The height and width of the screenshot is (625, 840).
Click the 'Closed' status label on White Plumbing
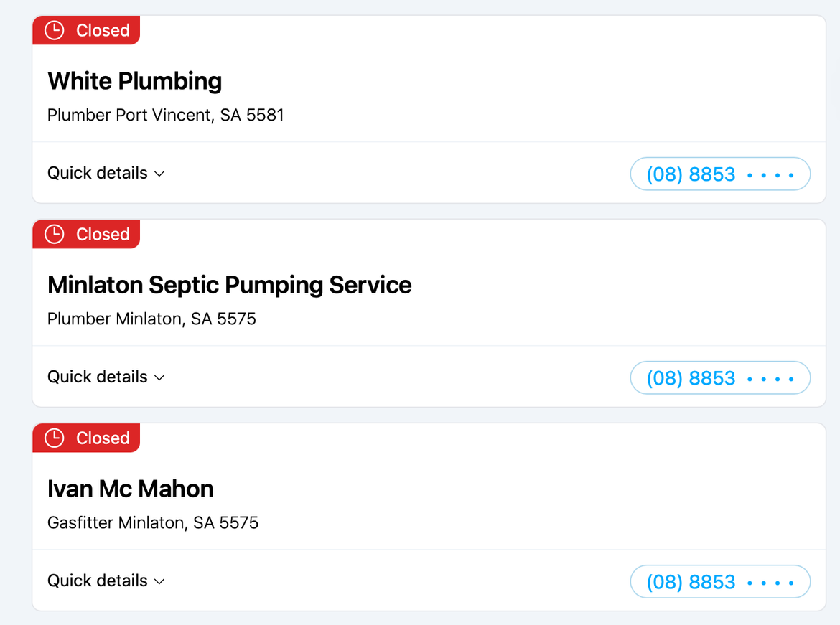click(103, 30)
